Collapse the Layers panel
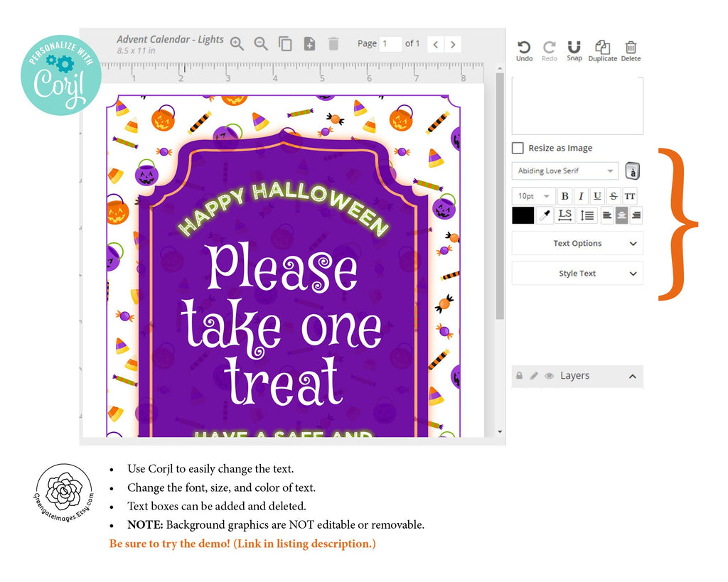This screenshot has height=582, width=728. tap(632, 375)
